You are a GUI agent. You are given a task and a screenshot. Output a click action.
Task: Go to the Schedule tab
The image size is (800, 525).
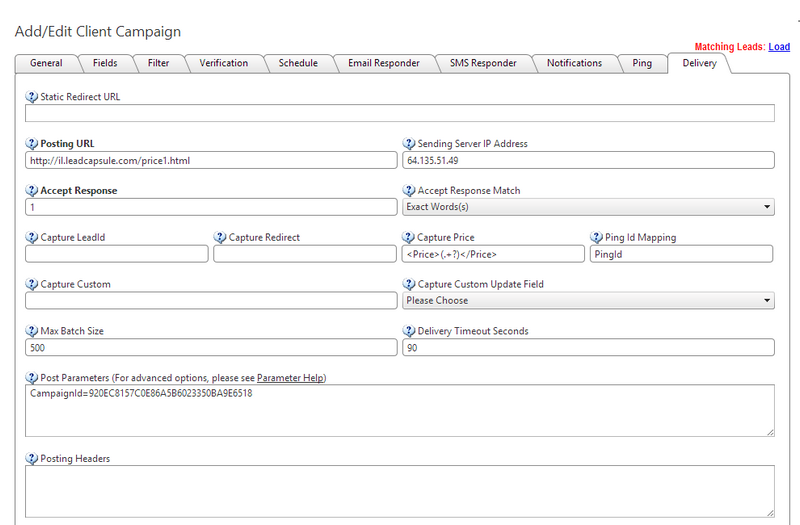click(297, 64)
